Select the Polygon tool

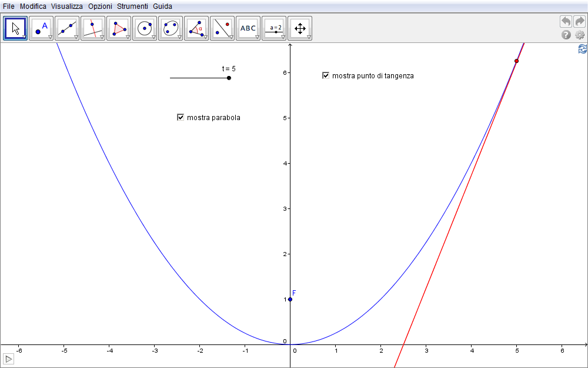119,28
